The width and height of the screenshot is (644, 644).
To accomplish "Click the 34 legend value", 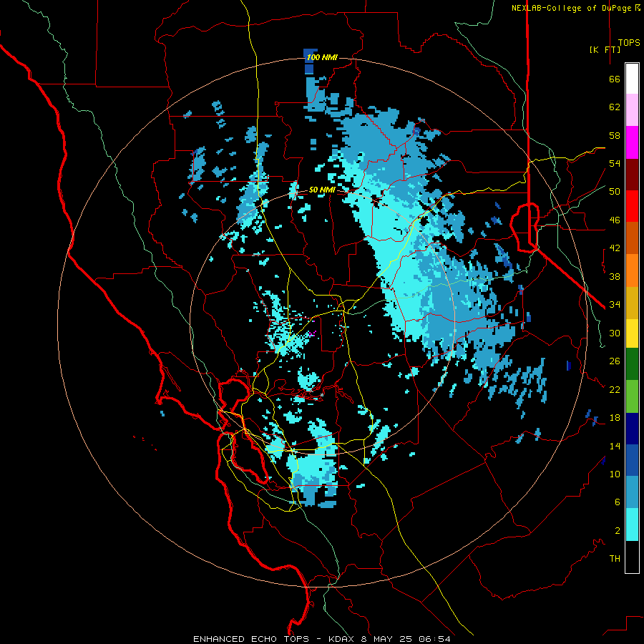I will 615,305.
